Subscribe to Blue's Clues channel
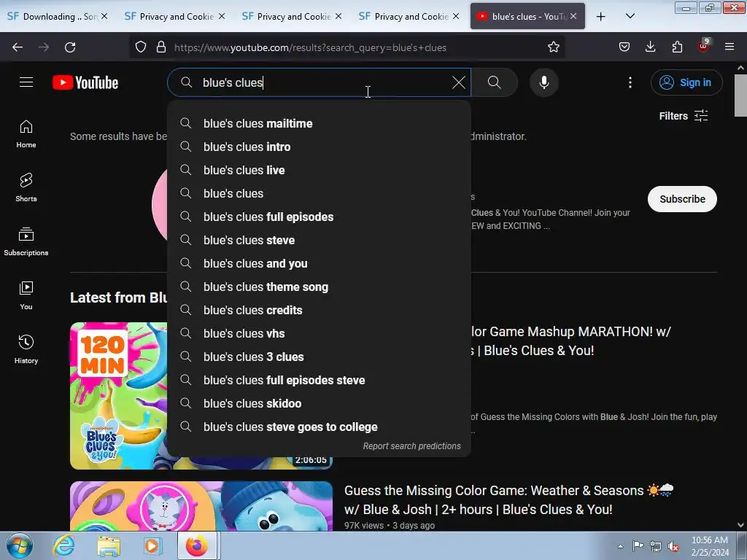 682,199
